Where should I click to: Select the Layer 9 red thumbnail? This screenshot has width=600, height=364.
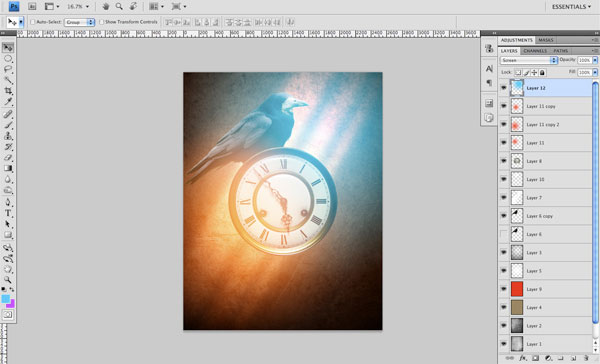point(517,289)
